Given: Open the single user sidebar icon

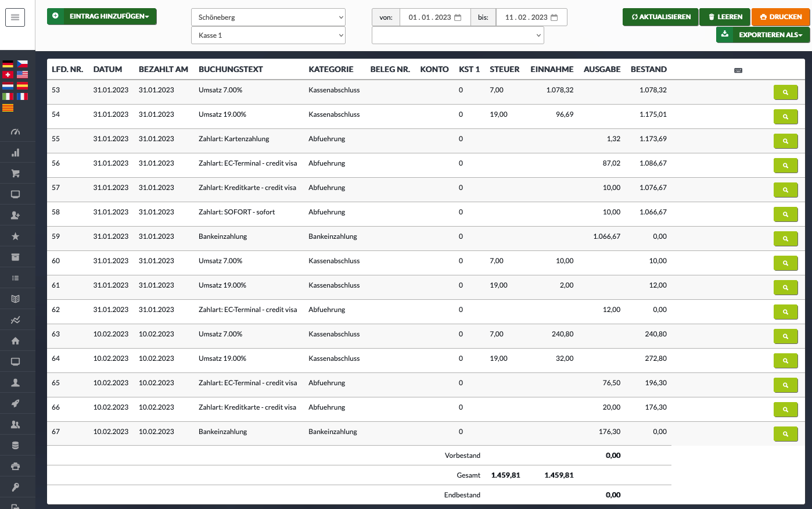Looking at the screenshot, I should pyautogui.click(x=16, y=383).
